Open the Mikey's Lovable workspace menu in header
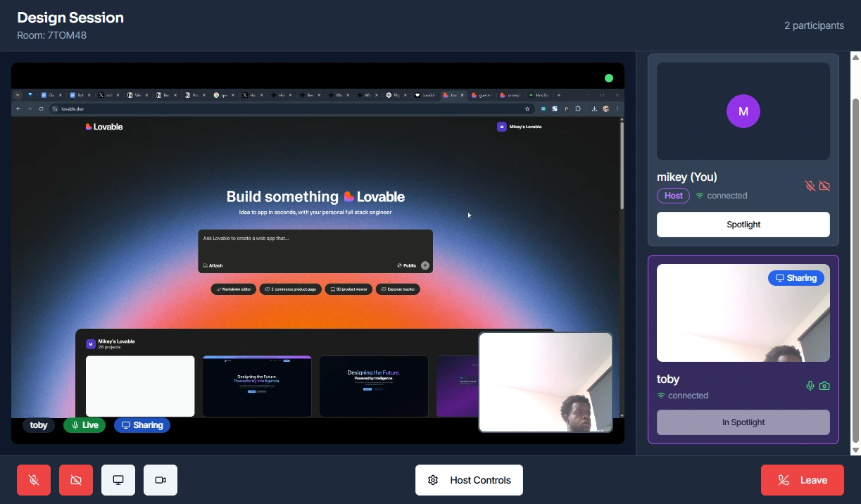Image resolution: width=861 pixels, height=504 pixels. (x=520, y=127)
